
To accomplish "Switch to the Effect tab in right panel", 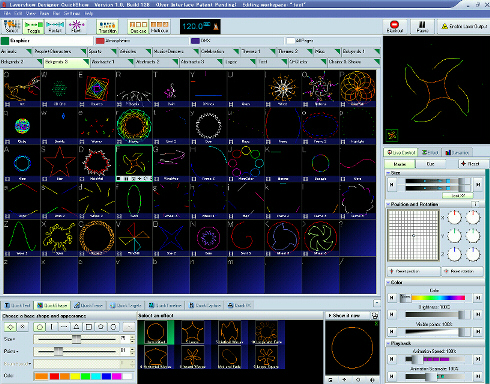I will coord(430,153).
